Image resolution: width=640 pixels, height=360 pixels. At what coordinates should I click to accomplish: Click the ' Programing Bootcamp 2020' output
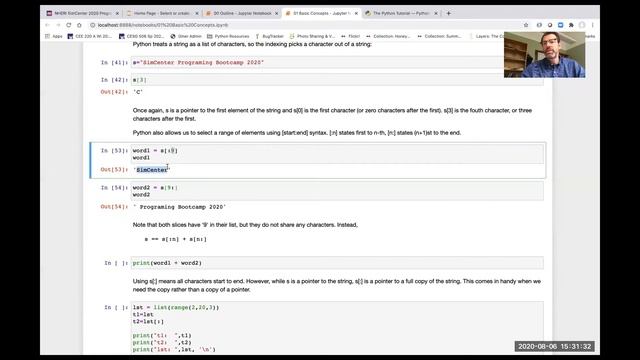point(180,207)
